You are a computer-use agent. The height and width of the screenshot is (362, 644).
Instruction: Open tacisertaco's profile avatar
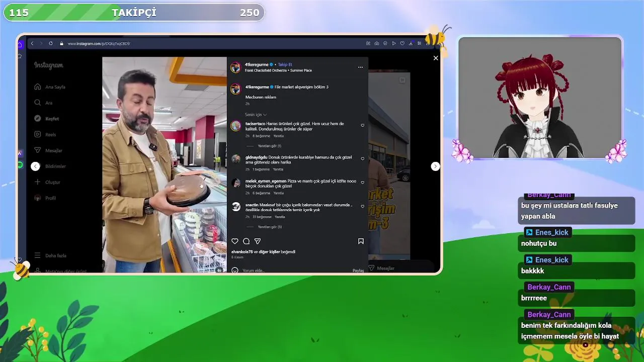click(235, 126)
